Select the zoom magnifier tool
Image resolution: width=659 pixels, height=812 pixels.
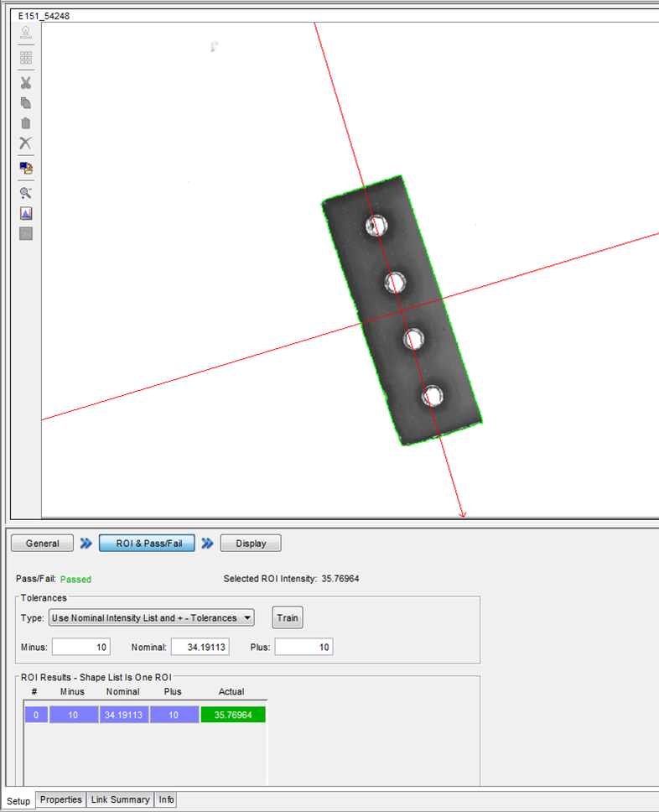coord(26,193)
